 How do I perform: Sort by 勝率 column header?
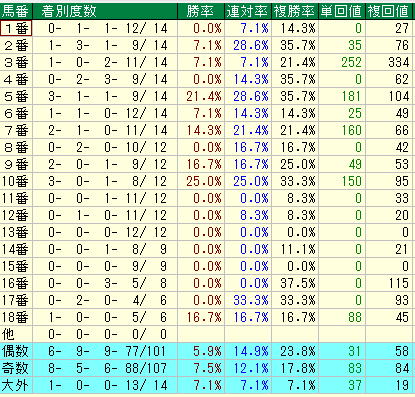(201, 11)
